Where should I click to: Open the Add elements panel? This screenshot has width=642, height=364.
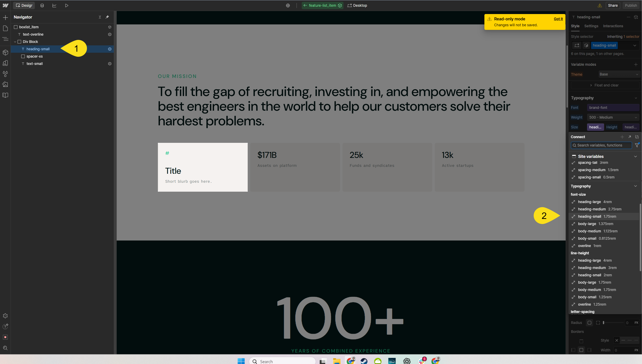coord(5,17)
